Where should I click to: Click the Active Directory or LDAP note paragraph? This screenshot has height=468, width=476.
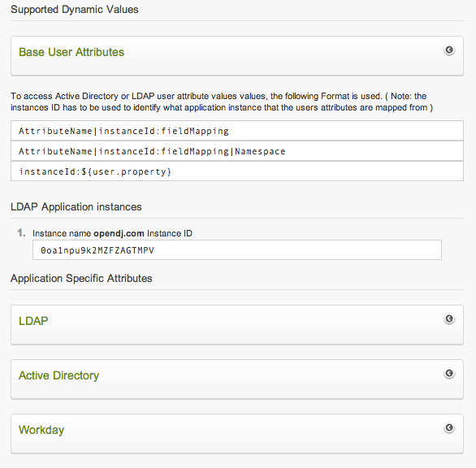coord(222,102)
